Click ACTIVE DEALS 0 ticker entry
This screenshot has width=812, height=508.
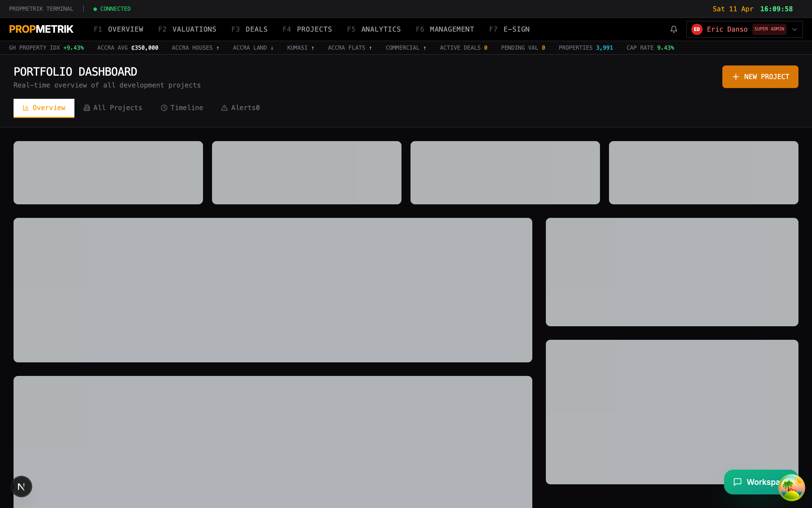point(464,48)
